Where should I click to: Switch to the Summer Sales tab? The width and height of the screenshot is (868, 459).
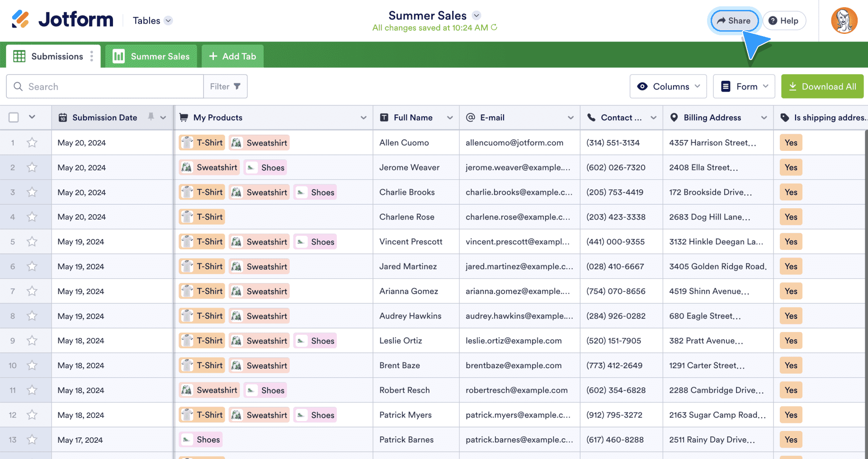pos(151,56)
